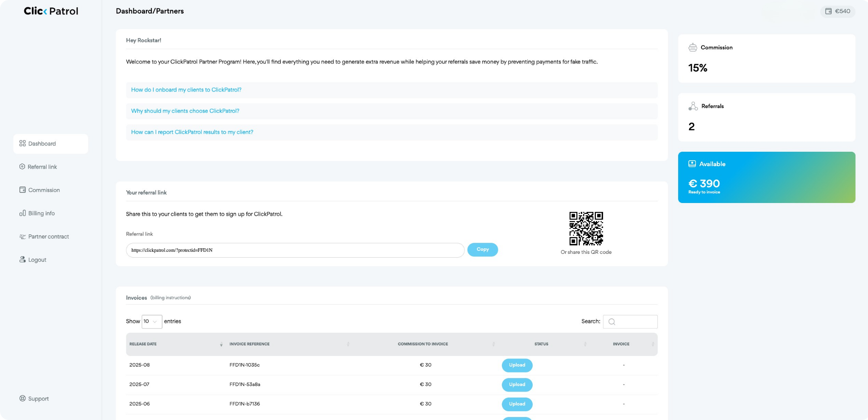Viewport: 868px width, 420px height.
Task: Click the Billing info chart icon
Action: click(22, 213)
